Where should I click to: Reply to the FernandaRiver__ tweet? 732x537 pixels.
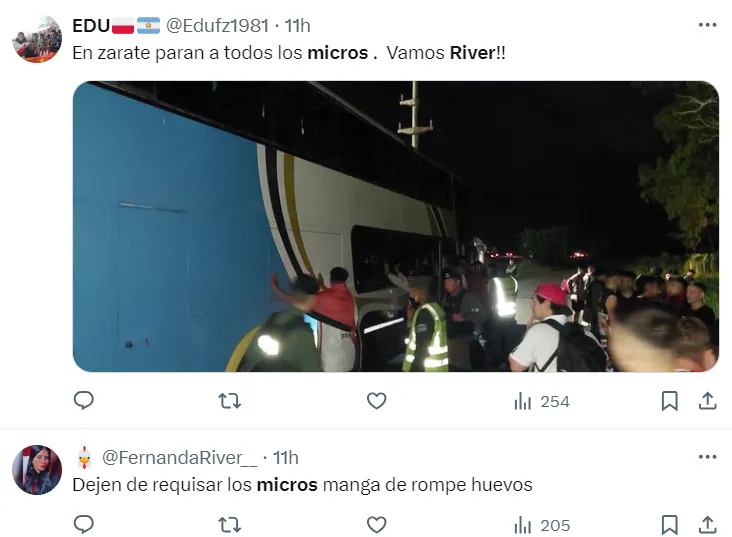point(84,524)
